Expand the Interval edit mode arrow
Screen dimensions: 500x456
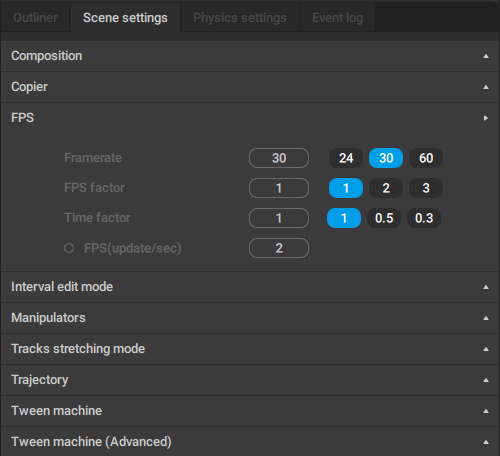486,287
